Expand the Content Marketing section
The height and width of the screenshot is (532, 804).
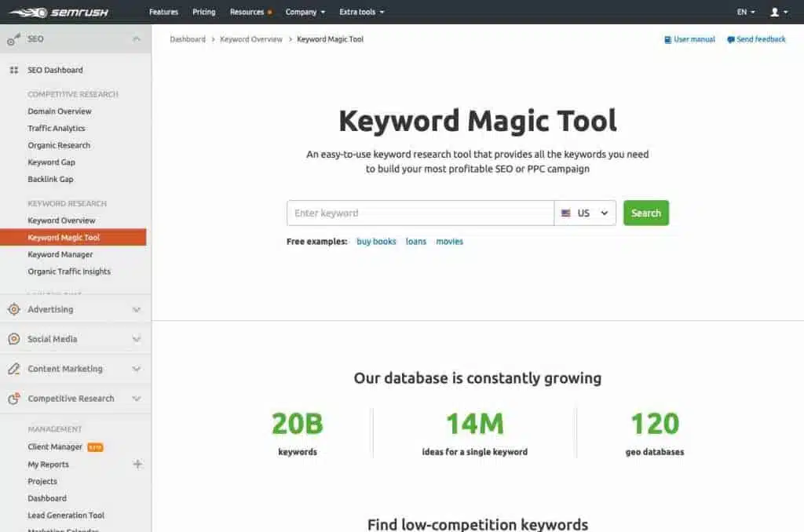pos(137,369)
